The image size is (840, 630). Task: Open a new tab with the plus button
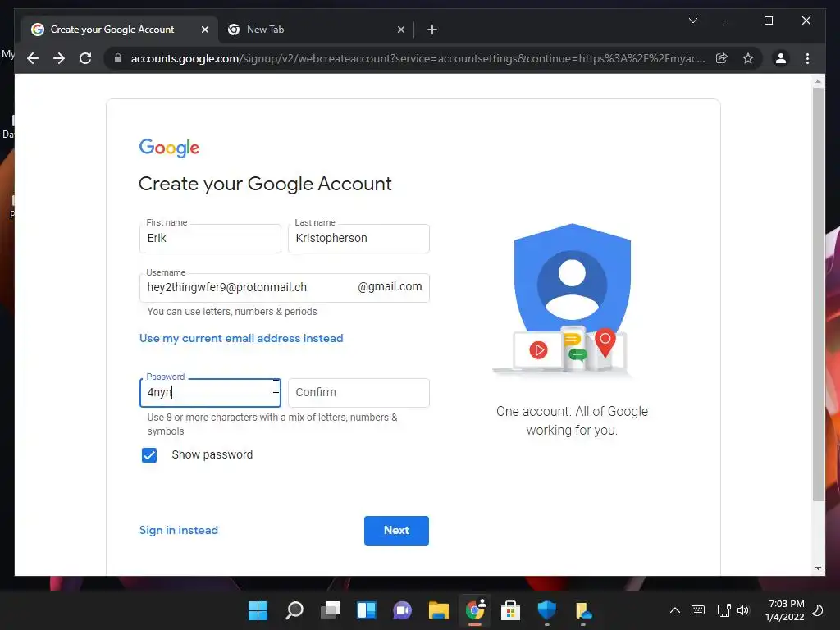point(432,30)
